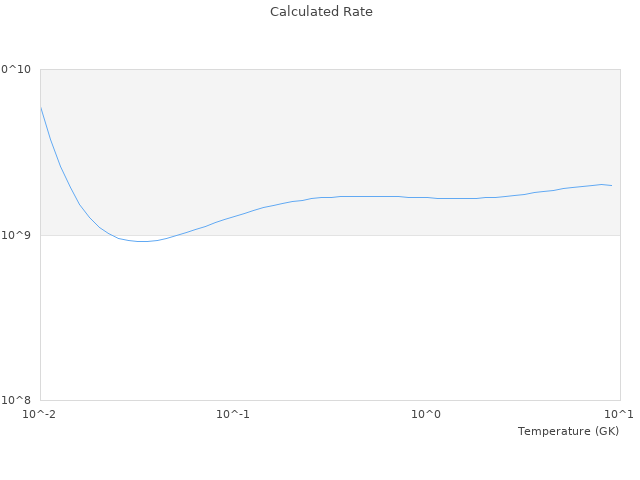Viewport: 640px width, 480px height.
Task: Click the blue curve above the 10^0 tick
Action: coord(426,197)
